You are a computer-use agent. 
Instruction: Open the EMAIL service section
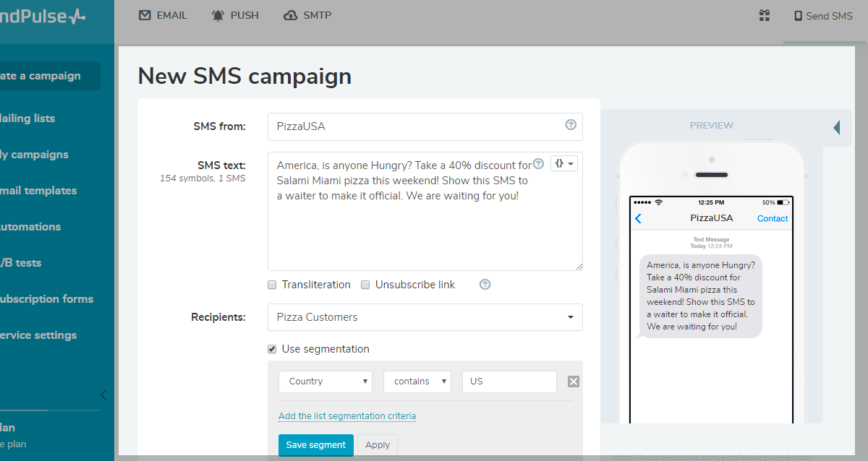click(162, 14)
